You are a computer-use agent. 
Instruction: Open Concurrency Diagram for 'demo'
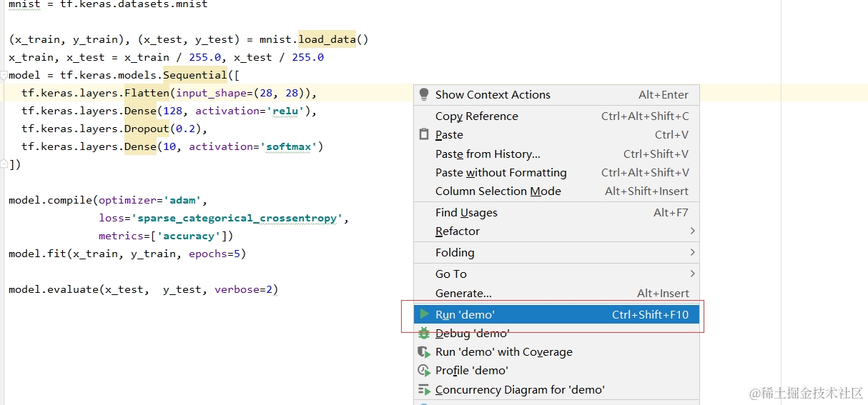coord(556,389)
